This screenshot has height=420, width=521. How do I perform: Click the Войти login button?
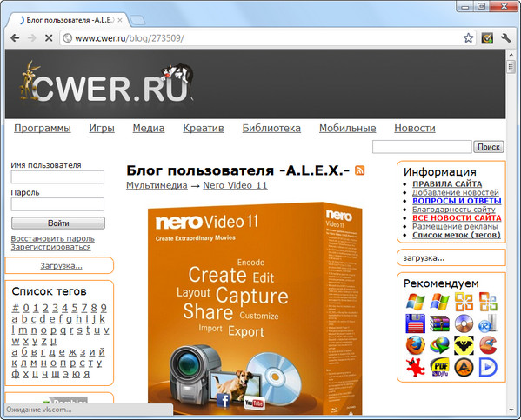(58, 223)
